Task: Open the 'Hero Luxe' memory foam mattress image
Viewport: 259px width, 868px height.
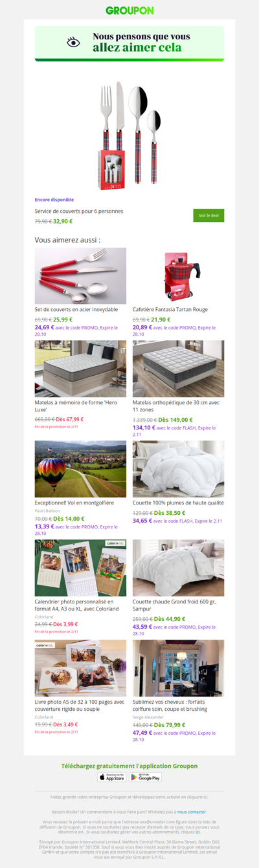Action: coord(80,369)
